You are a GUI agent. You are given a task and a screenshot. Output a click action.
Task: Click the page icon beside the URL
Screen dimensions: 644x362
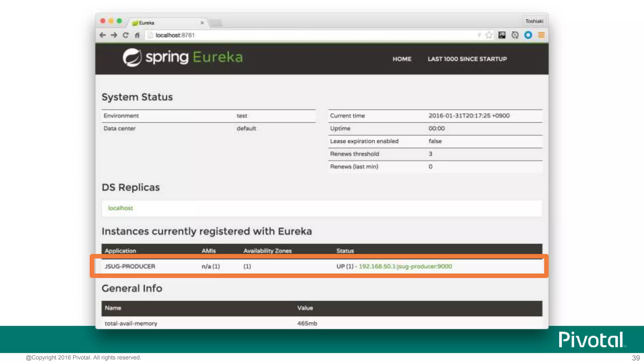(150, 35)
